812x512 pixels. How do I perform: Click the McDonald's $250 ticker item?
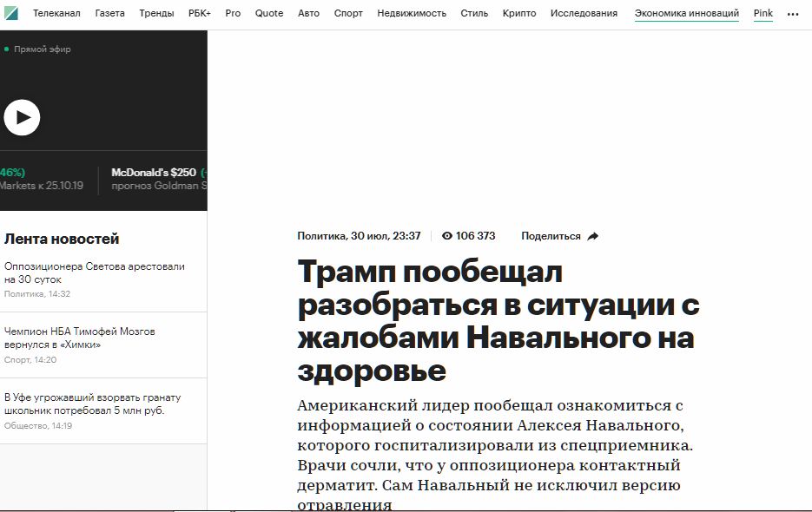pyautogui.click(x=154, y=173)
